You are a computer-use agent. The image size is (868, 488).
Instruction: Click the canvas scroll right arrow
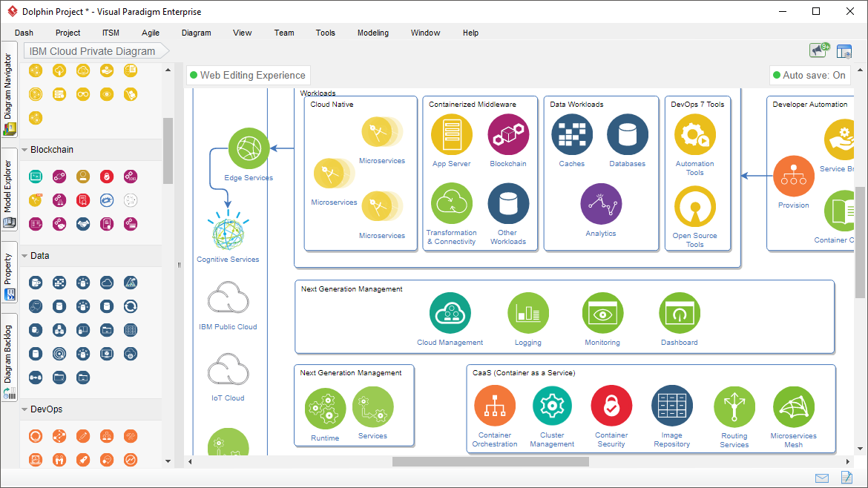pos(847,461)
